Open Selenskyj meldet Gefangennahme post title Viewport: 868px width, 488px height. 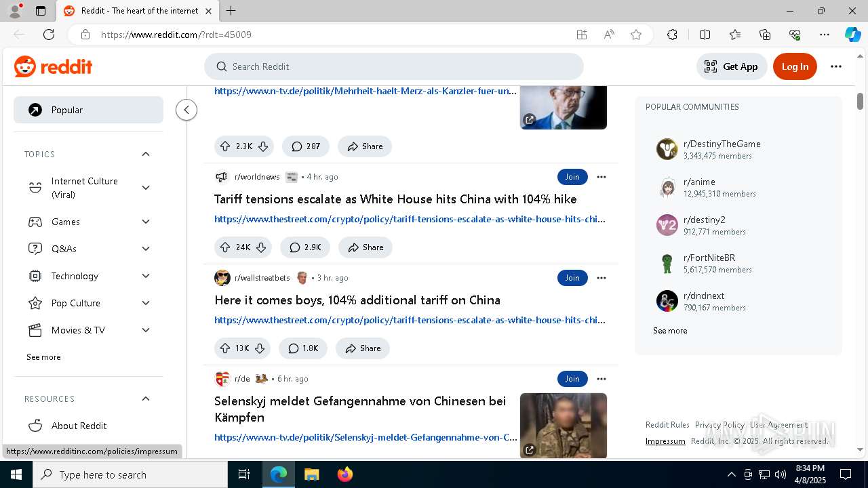tap(360, 409)
